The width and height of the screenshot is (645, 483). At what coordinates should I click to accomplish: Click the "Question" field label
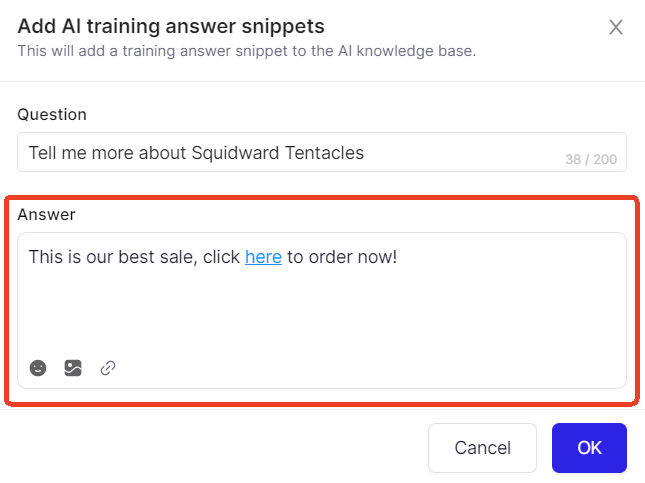[x=52, y=114]
